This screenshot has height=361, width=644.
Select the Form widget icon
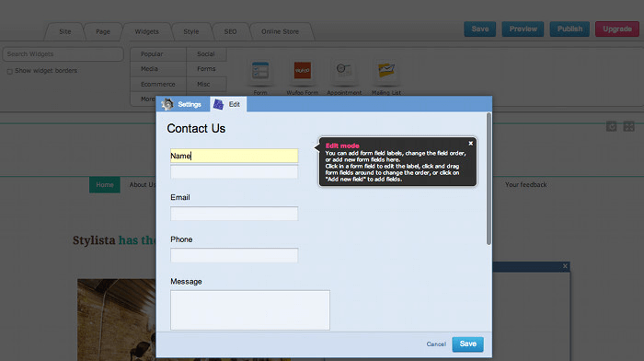coord(260,71)
